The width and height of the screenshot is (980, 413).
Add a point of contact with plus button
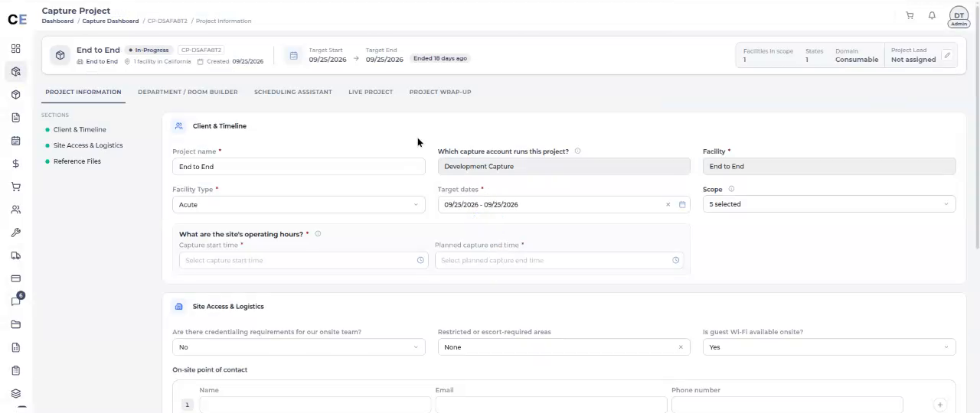point(940,405)
